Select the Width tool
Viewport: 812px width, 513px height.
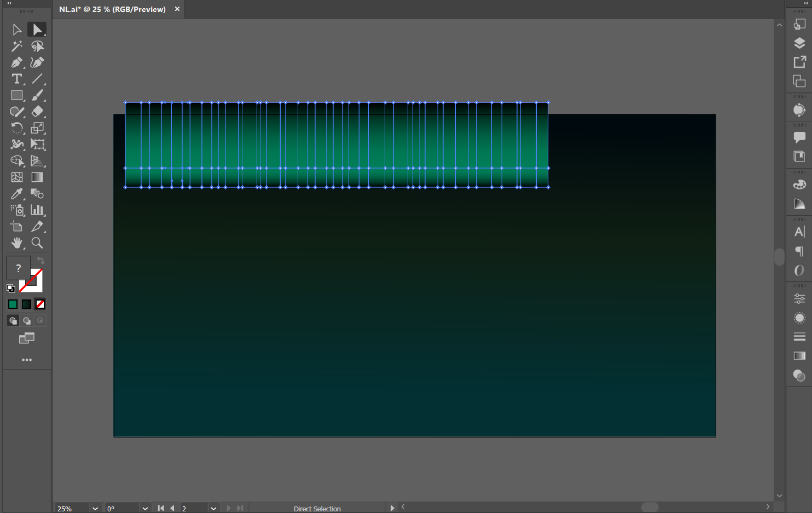(17, 145)
